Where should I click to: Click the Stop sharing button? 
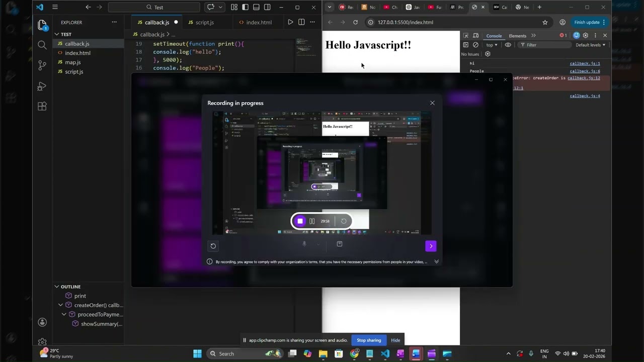[369, 340]
